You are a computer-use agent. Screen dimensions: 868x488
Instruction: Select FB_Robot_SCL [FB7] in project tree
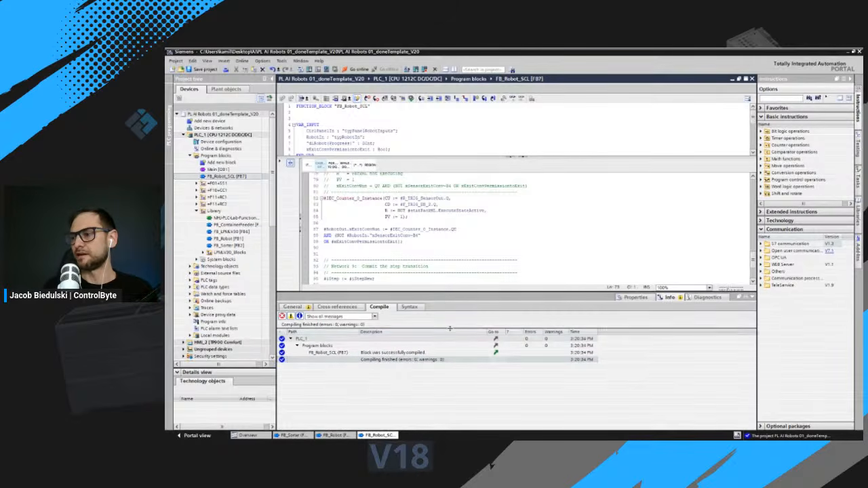click(x=226, y=176)
